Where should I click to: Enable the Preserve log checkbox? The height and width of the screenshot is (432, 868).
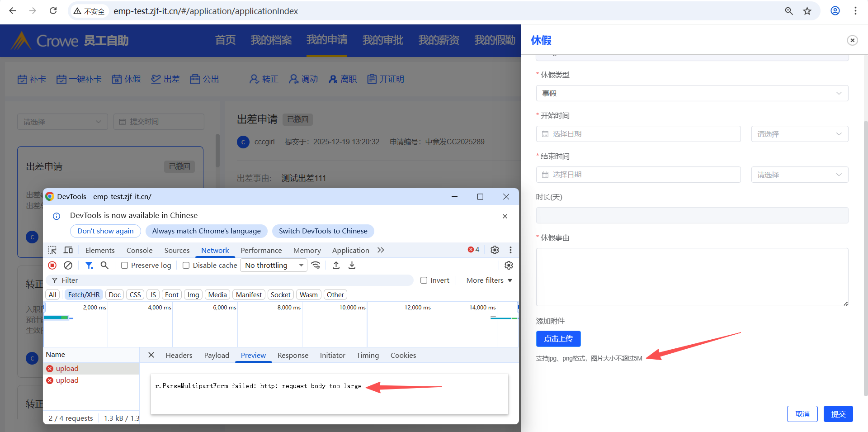(x=125, y=266)
